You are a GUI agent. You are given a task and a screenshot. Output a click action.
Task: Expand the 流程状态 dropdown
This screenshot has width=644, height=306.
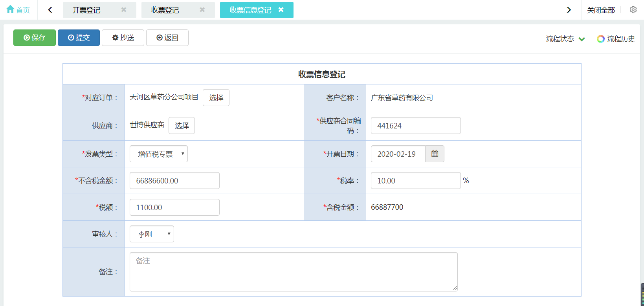[565, 38]
